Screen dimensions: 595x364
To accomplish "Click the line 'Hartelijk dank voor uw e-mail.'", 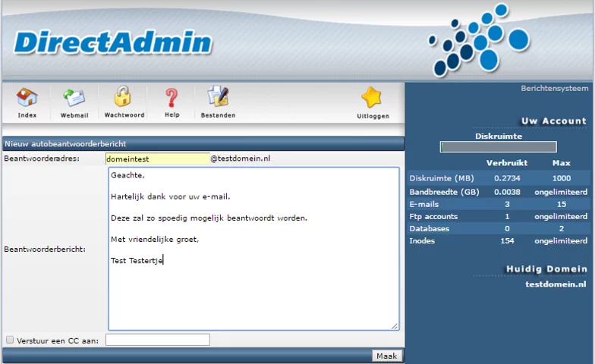I will tap(170, 196).
